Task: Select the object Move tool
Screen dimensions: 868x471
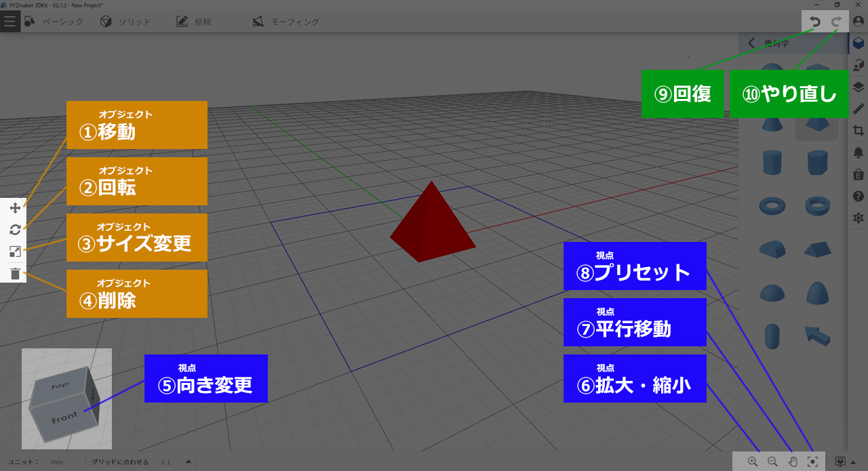Action: 15,208
